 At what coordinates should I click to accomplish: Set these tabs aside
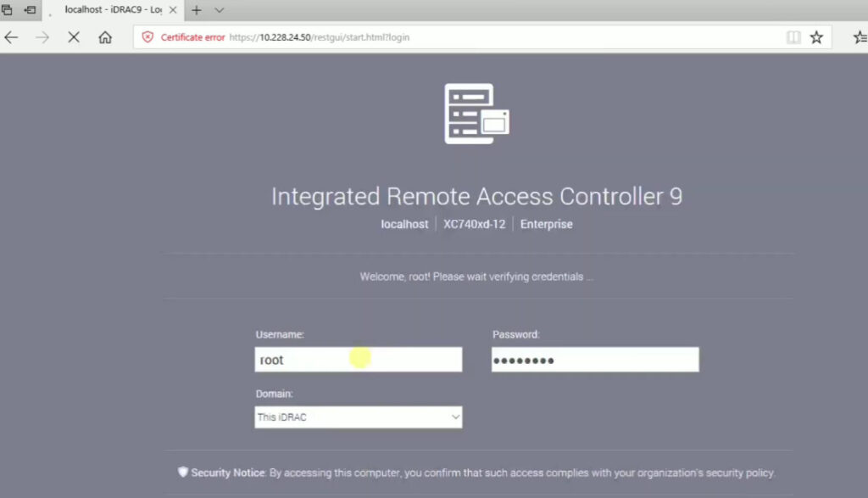coord(30,10)
